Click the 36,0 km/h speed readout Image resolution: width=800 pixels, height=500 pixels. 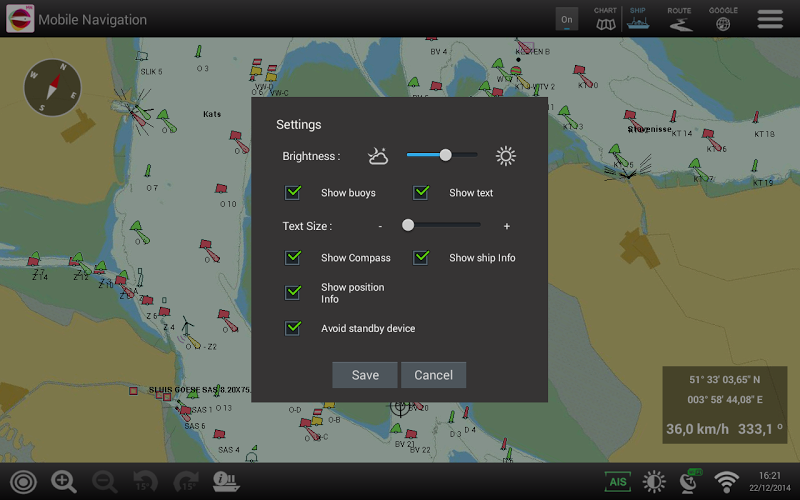[x=697, y=429]
